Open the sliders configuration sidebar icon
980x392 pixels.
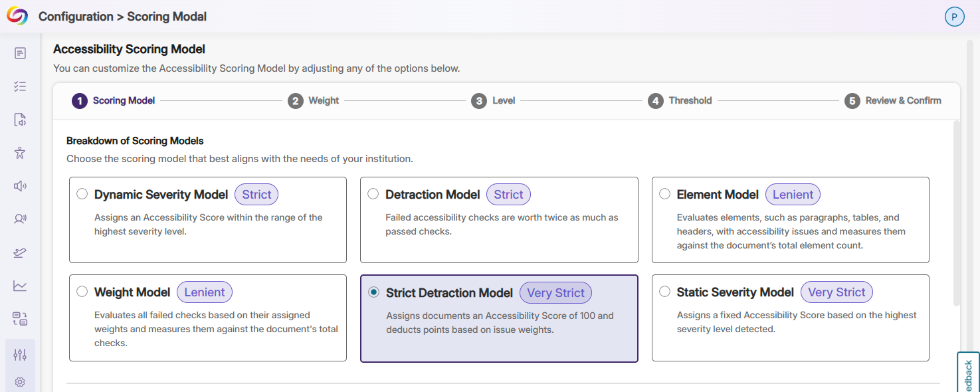click(20, 355)
